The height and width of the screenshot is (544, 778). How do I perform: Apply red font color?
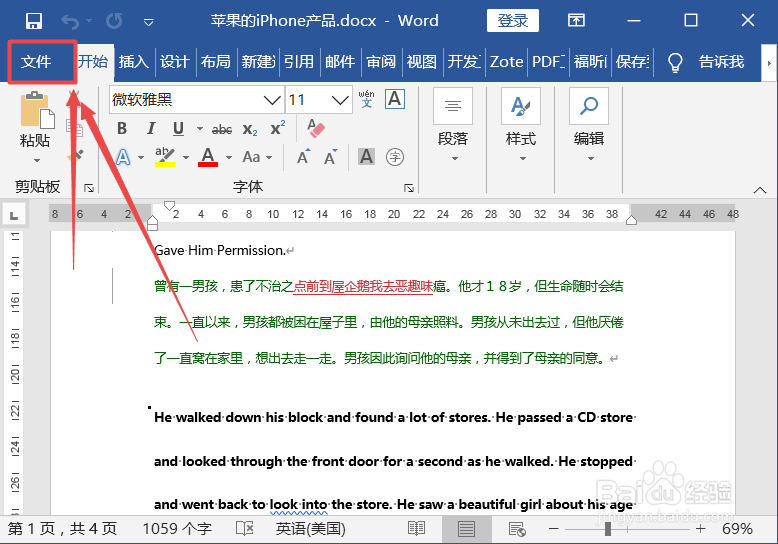coord(208,157)
